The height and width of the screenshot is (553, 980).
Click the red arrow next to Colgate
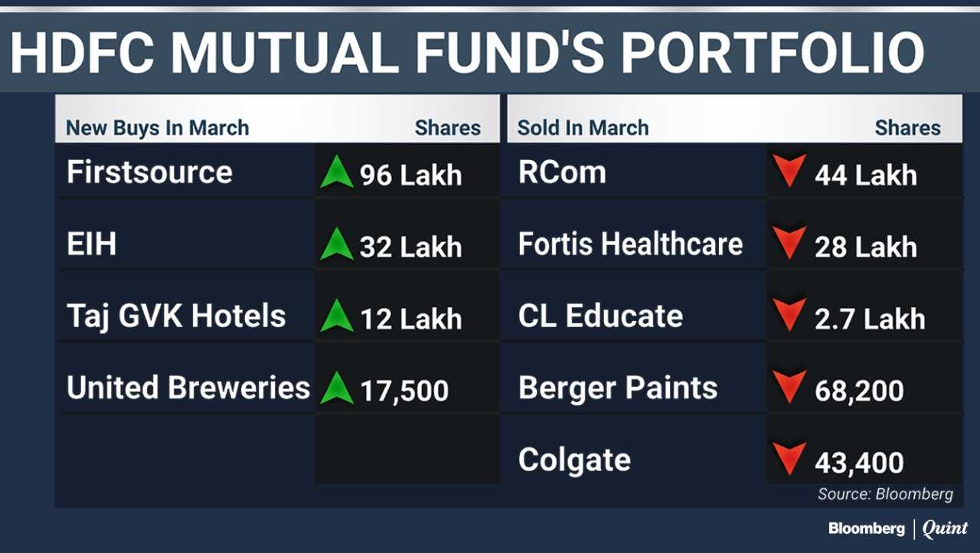(789, 460)
